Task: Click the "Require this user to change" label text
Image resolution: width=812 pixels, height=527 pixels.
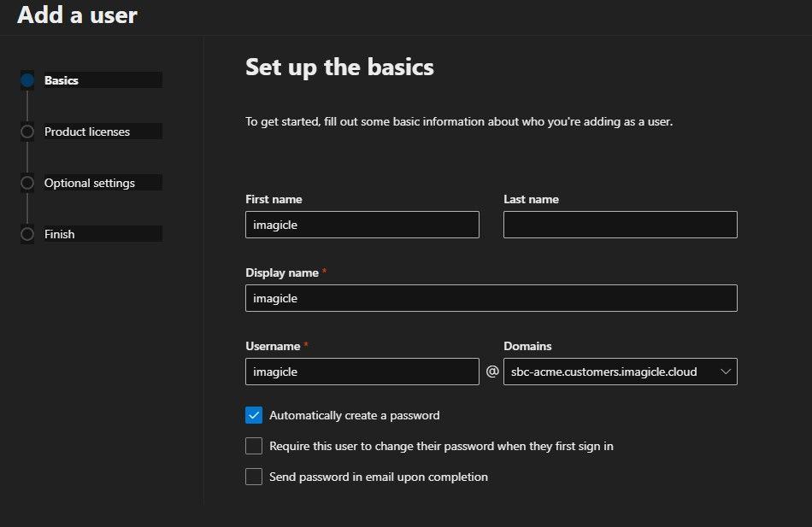Action: (441, 446)
